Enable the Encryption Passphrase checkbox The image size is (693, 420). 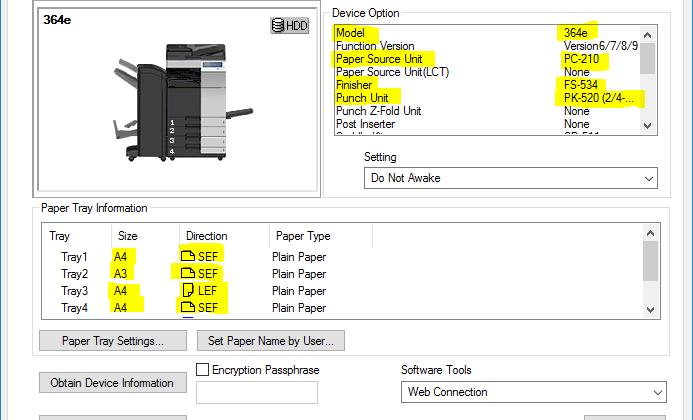tap(203, 370)
